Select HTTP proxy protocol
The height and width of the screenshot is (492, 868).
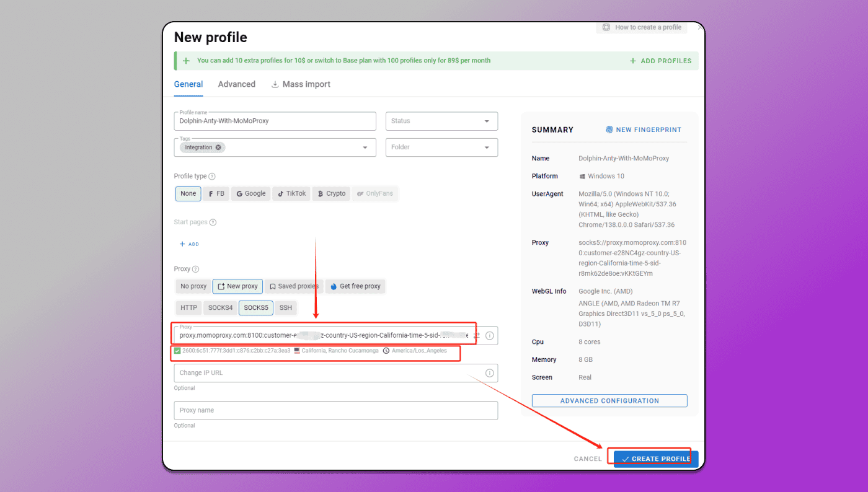tap(188, 308)
